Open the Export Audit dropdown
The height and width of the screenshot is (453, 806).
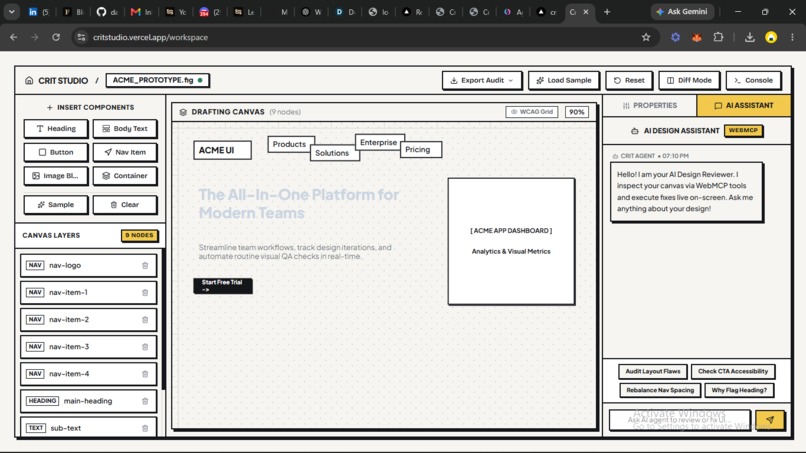coord(482,80)
